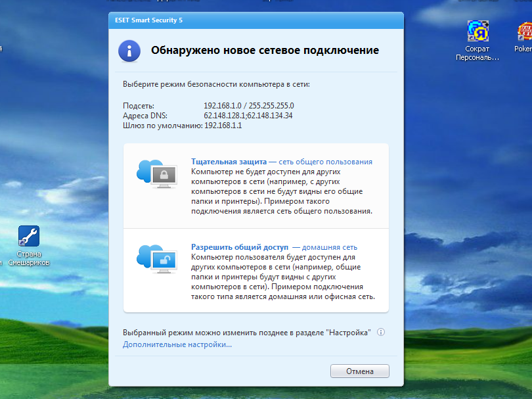
Task: Open the Сократ Персональ desktop icon
Action: coord(477,31)
